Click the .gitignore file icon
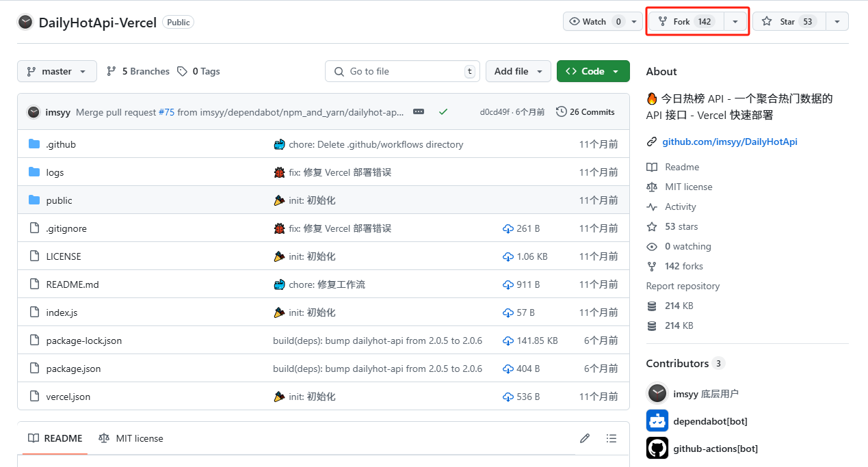868x467 pixels. pos(34,228)
